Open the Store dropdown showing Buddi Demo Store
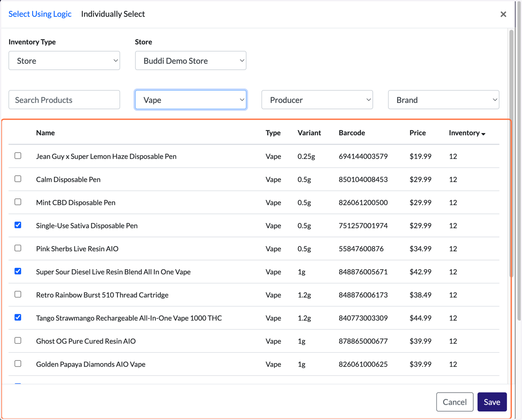 (191, 61)
